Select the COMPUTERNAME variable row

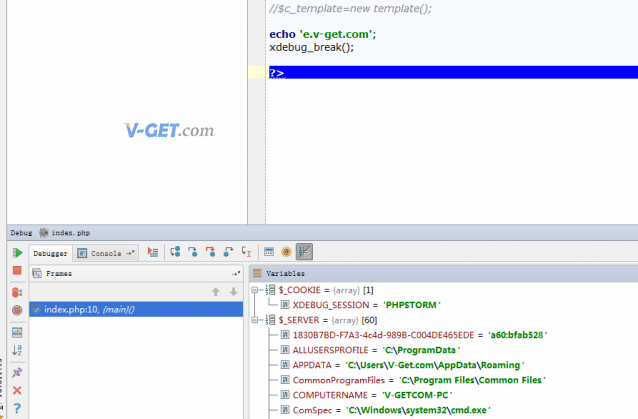pyautogui.click(x=367, y=395)
